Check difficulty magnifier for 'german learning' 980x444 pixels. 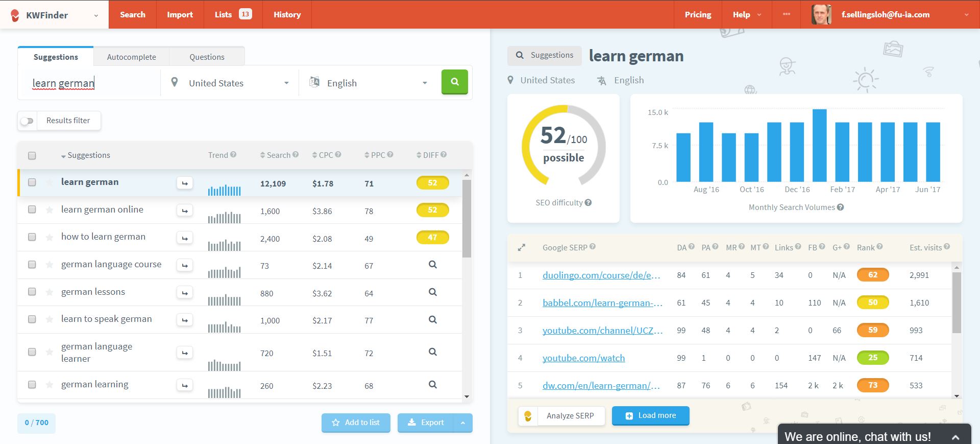tap(432, 385)
